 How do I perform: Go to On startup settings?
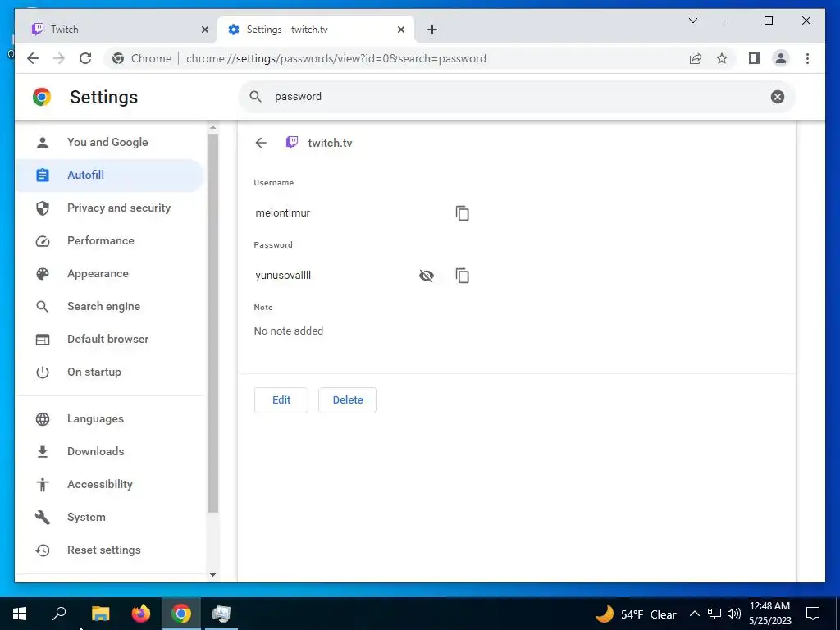109,372
